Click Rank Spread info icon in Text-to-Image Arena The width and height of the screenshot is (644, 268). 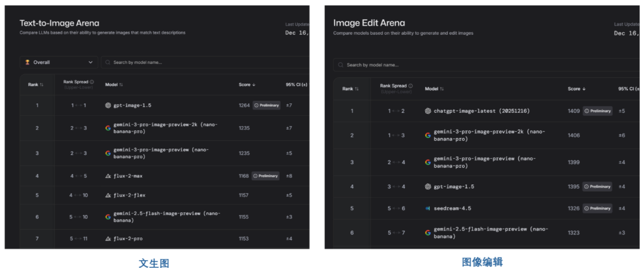tap(92, 82)
